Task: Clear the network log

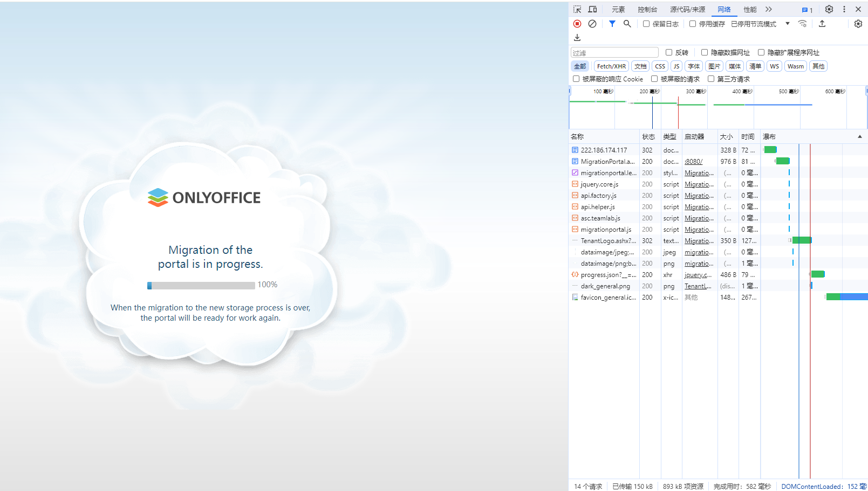Action: click(592, 24)
